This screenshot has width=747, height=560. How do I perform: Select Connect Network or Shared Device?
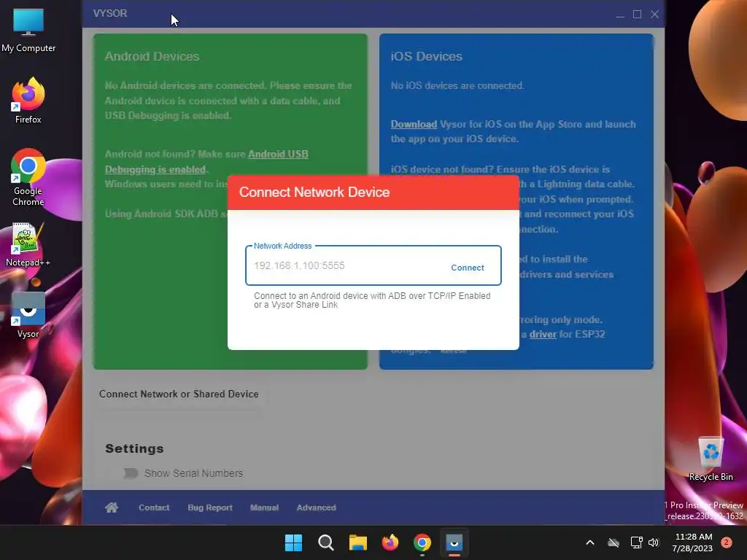pyautogui.click(x=179, y=394)
